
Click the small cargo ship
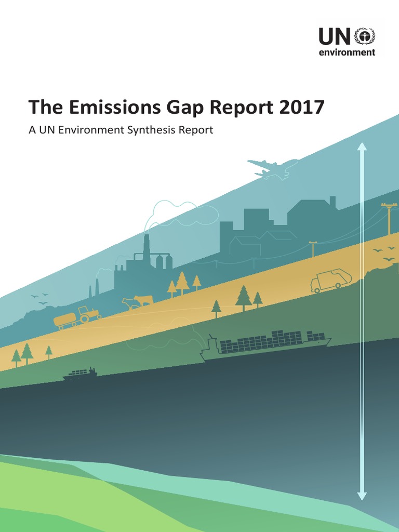(80, 374)
